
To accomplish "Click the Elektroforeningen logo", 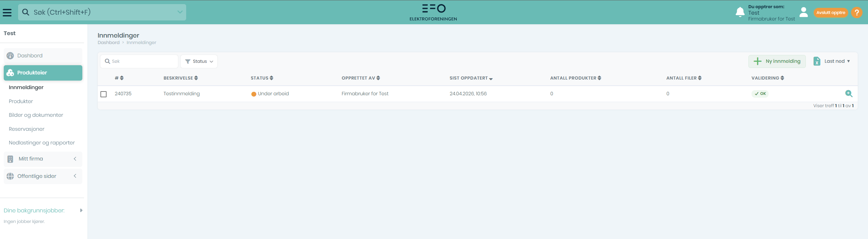I will click(433, 12).
